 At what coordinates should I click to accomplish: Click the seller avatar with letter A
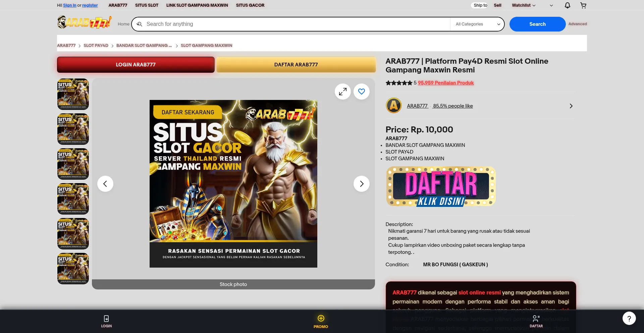(394, 106)
